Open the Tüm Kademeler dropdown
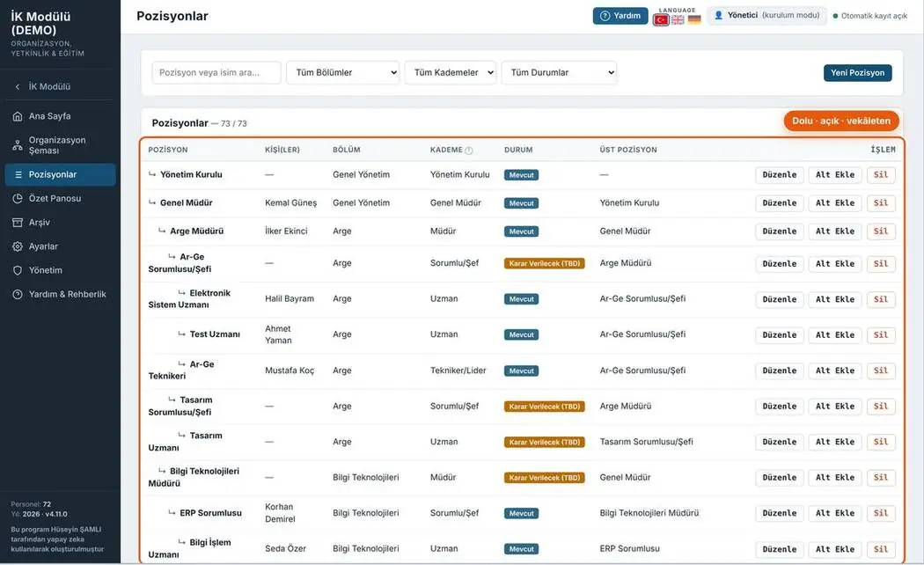 tap(451, 72)
